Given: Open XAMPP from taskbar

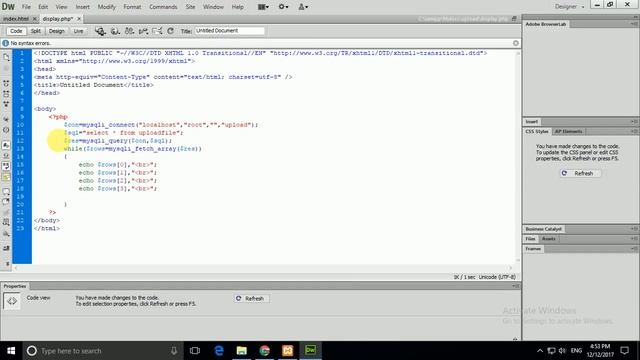Looking at the screenshot, I should tap(287, 351).
